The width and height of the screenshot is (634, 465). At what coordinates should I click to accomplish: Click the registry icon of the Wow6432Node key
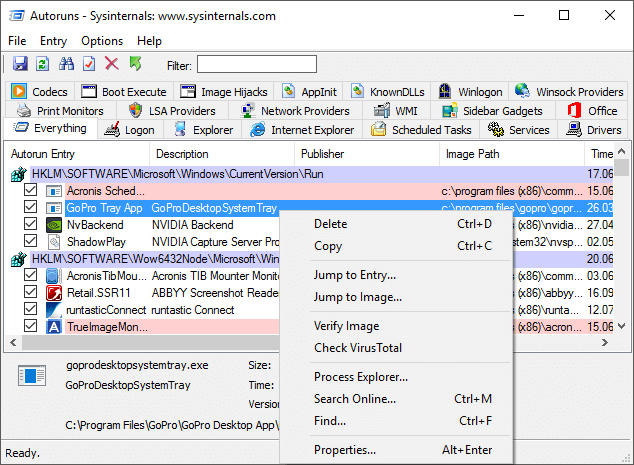point(18,259)
